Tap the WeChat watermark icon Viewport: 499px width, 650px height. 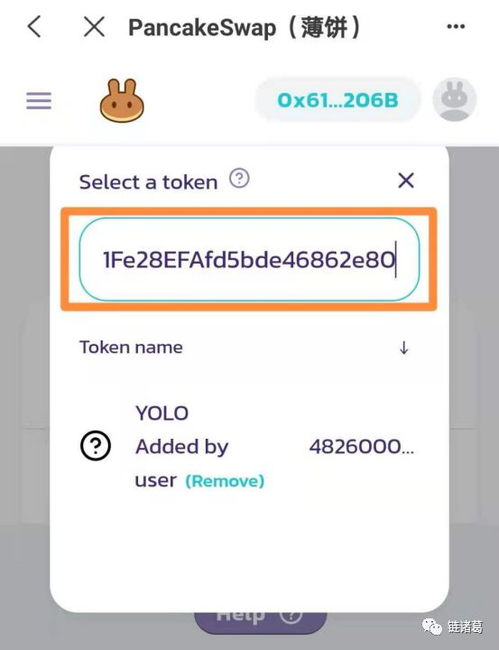[x=432, y=627]
